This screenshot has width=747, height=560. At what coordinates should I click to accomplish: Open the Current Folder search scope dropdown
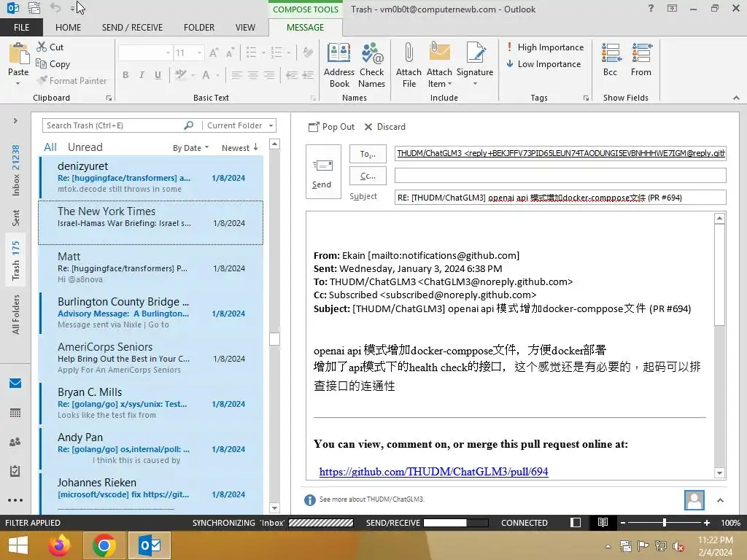271,125
